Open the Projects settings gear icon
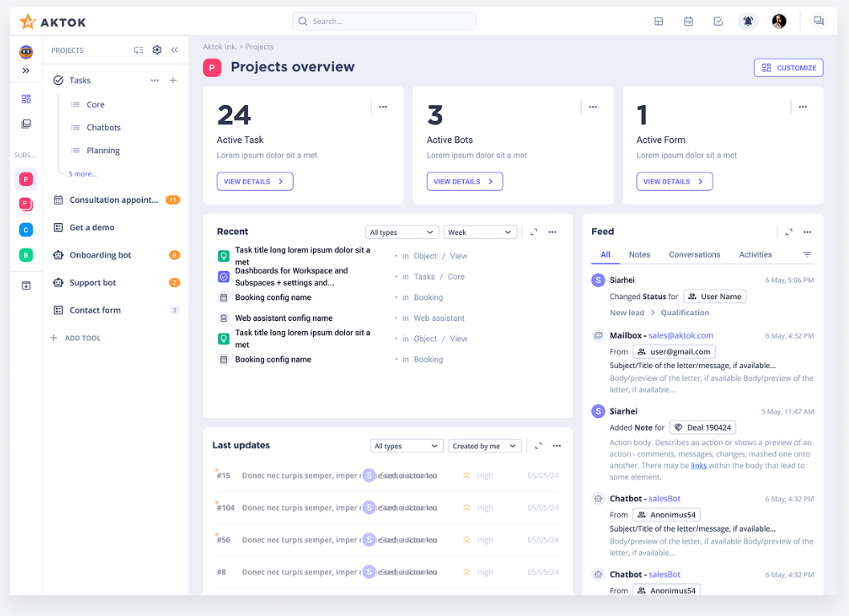849x616 pixels. [157, 50]
